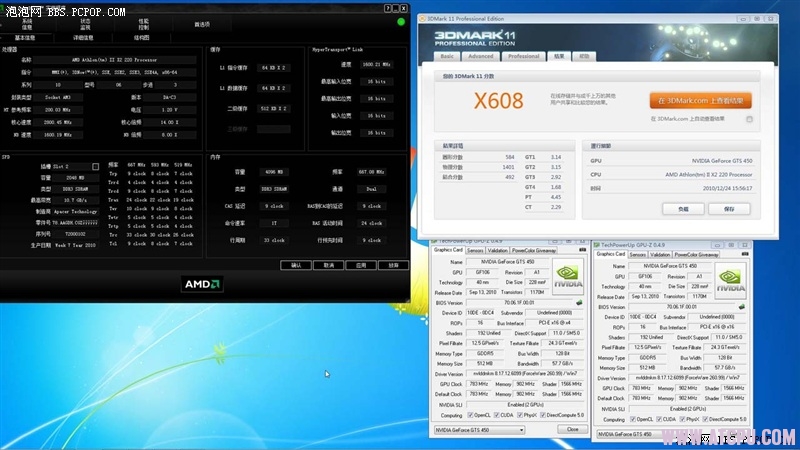This screenshot has width=800, height=450.
Task: Open Validation tab in left GPU-Z window
Action: [x=497, y=251]
